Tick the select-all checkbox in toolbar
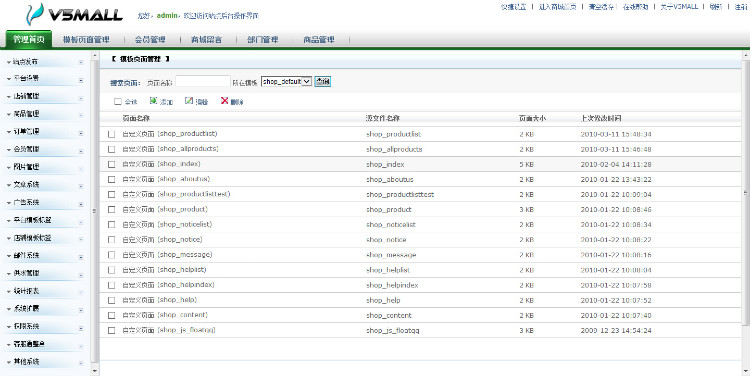750x376 pixels. [x=118, y=101]
